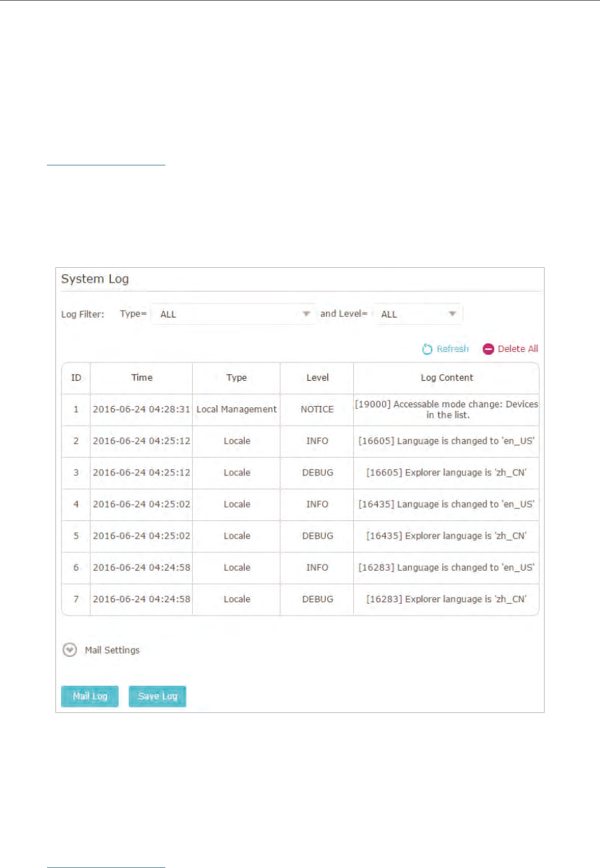Click the red Delete All icon
The height and width of the screenshot is (868, 600).
click(x=489, y=348)
